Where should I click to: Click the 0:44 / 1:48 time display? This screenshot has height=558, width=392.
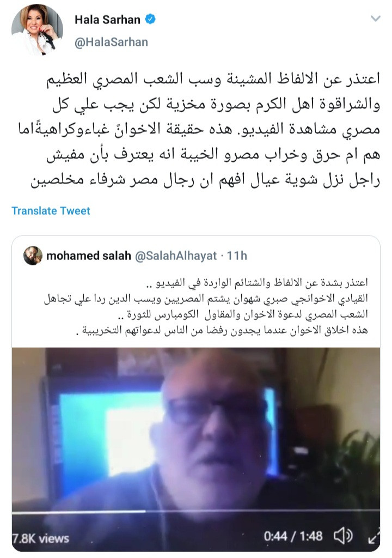(293, 536)
